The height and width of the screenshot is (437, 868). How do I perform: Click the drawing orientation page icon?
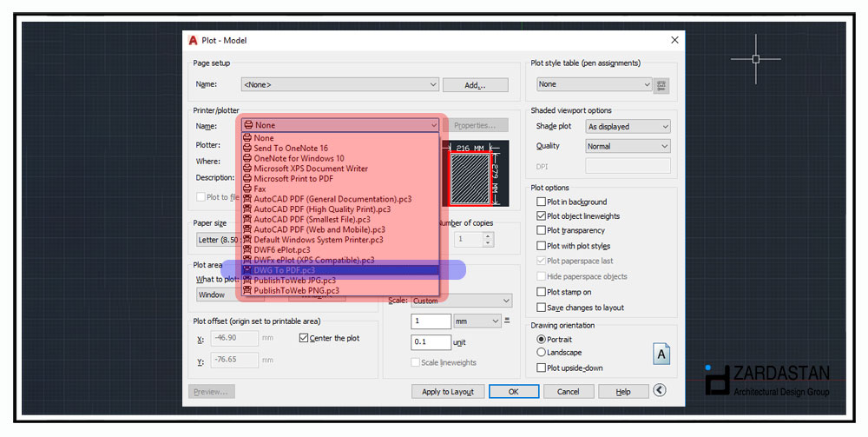pos(661,354)
